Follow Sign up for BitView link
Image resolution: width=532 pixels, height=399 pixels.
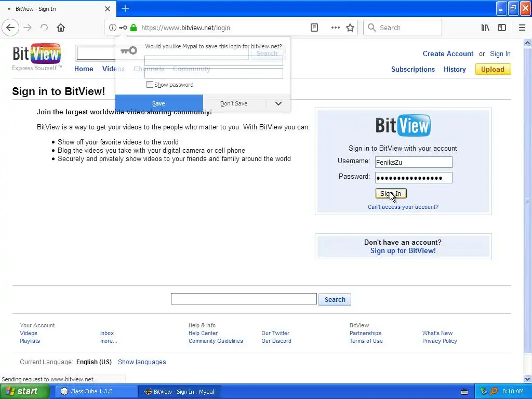click(x=403, y=251)
